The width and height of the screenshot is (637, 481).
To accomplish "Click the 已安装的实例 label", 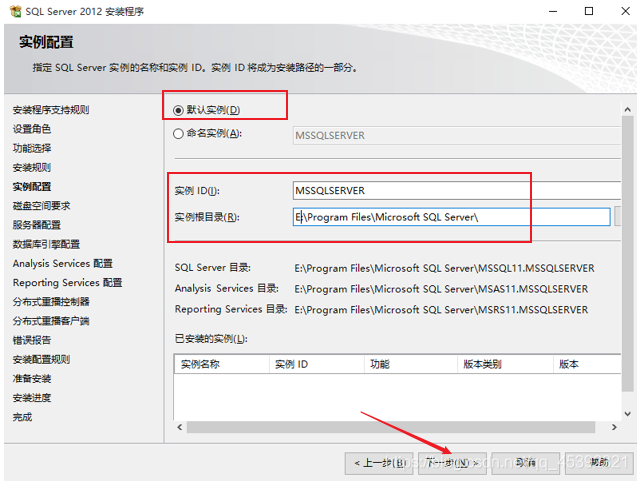I will (x=211, y=338).
